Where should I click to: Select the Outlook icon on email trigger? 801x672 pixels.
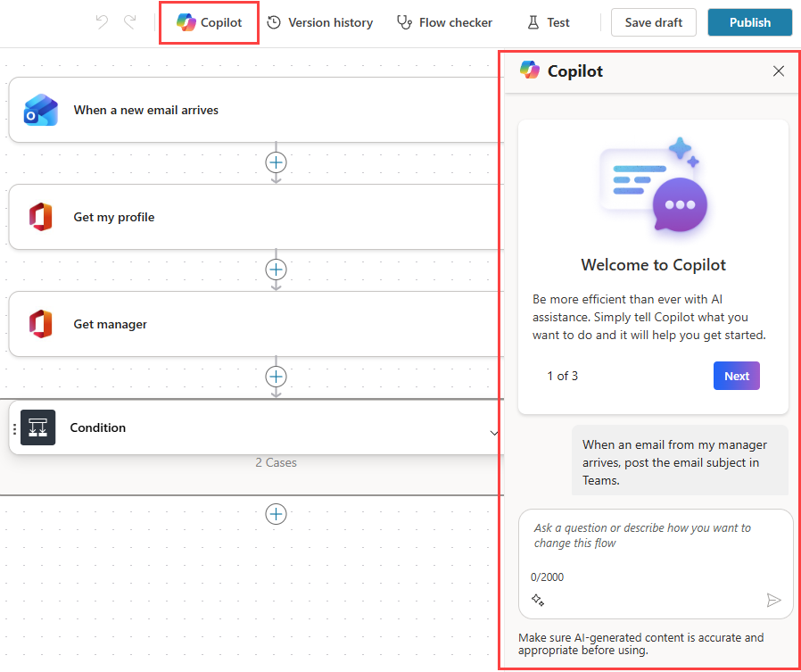pyautogui.click(x=41, y=110)
